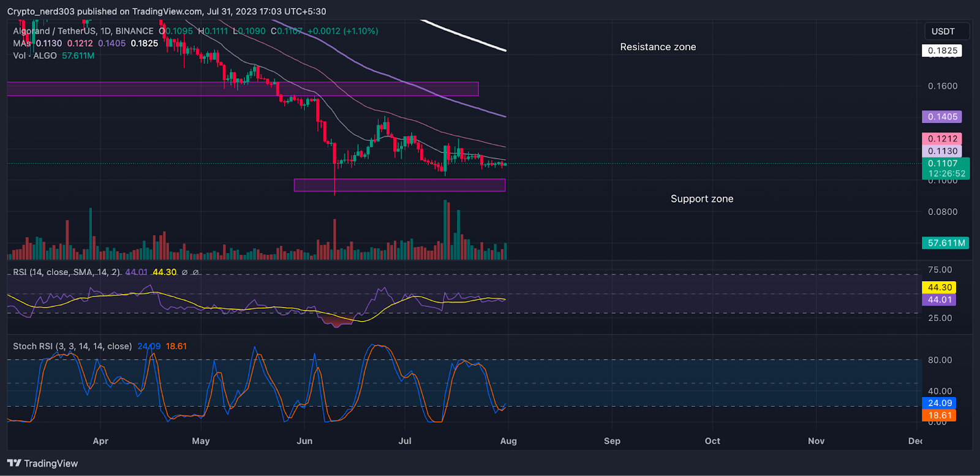Image resolution: width=980 pixels, height=476 pixels.
Task: Click the Jun label on time axis
Action: [304, 441]
